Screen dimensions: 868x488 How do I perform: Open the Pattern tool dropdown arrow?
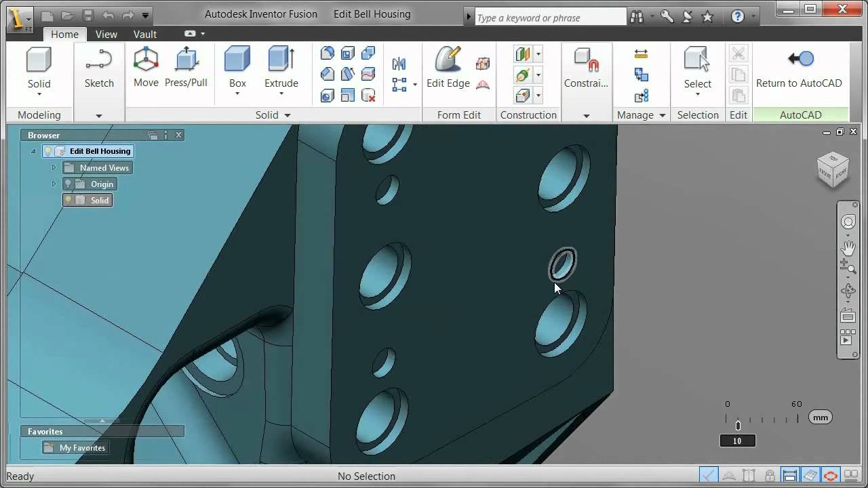[415, 85]
